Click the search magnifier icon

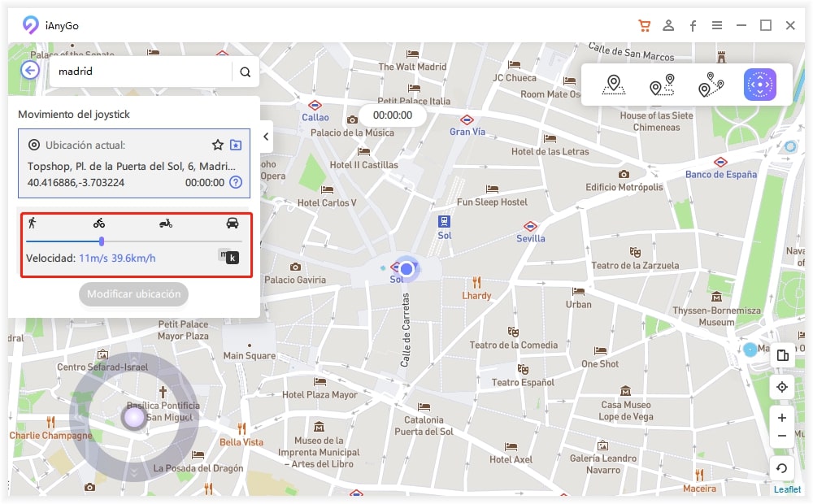(x=245, y=72)
